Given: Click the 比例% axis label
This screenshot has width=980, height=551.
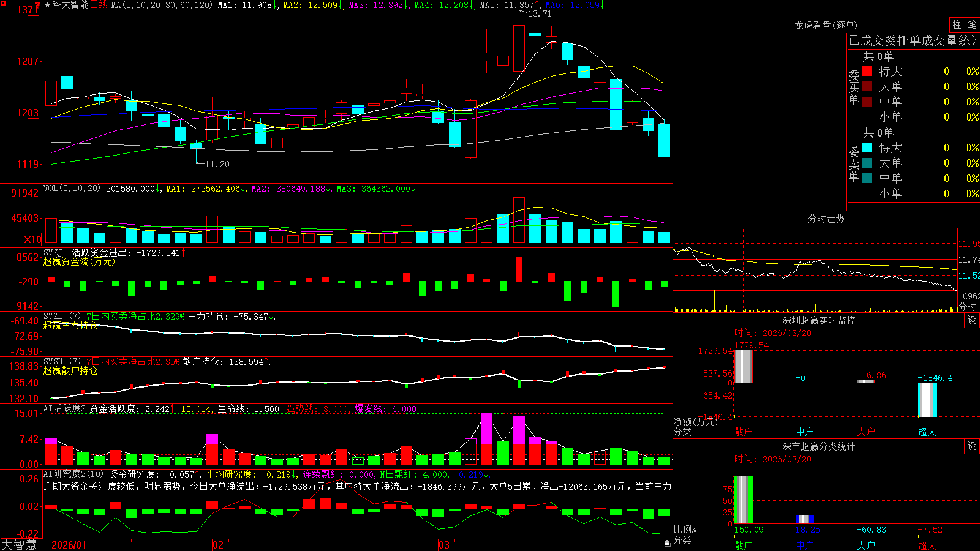Looking at the screenshot, I should pos(685,529).
